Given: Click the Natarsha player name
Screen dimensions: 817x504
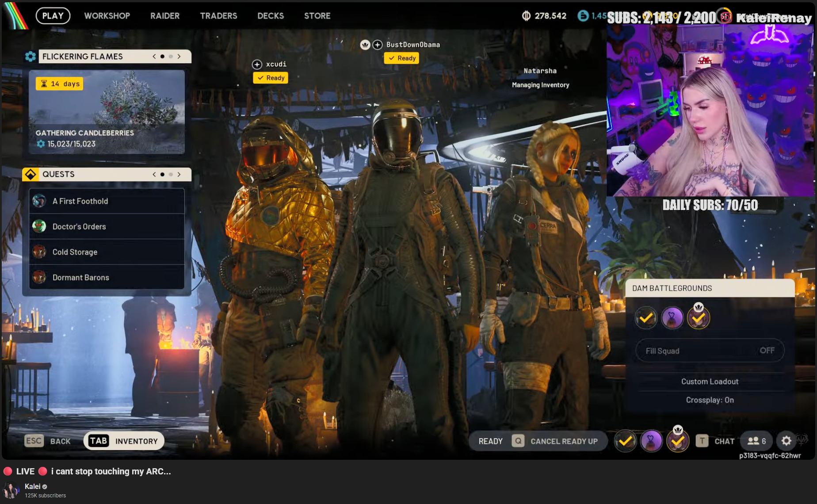Looking at the screenshot, I should click(x=540, y=71).
